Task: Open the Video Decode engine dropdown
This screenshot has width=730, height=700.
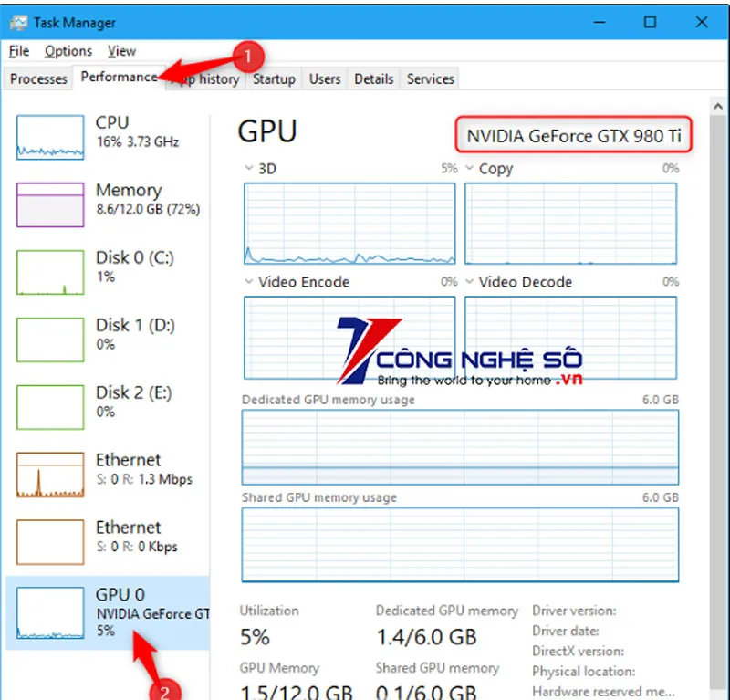Action: tap(470, 282)
